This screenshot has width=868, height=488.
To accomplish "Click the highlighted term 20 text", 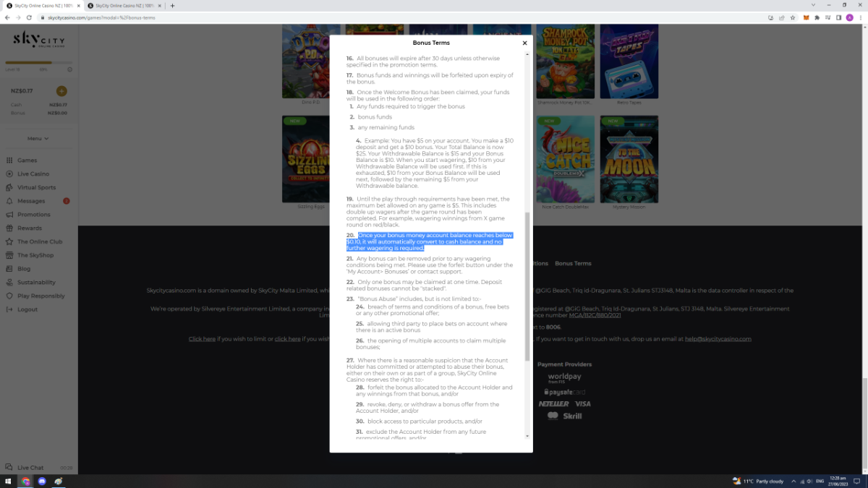I will [x=430, y=241].
